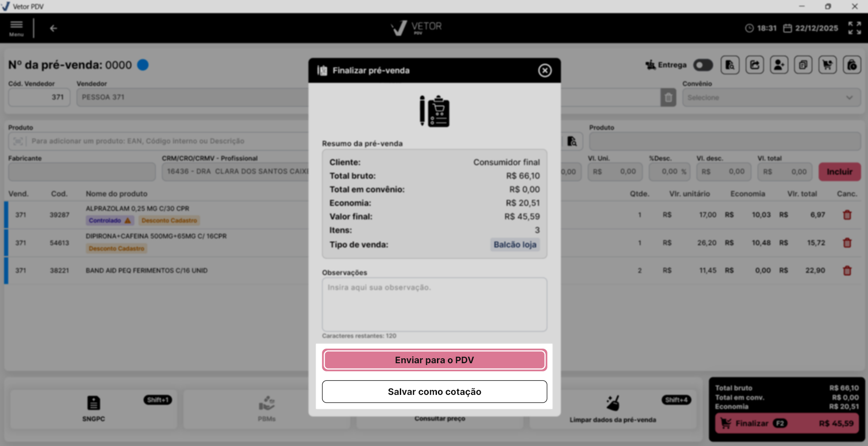Click the Vendedor field PESSOA 371
Image resolution: width=868 pixels, height=446 pixels.
[192, 97]
